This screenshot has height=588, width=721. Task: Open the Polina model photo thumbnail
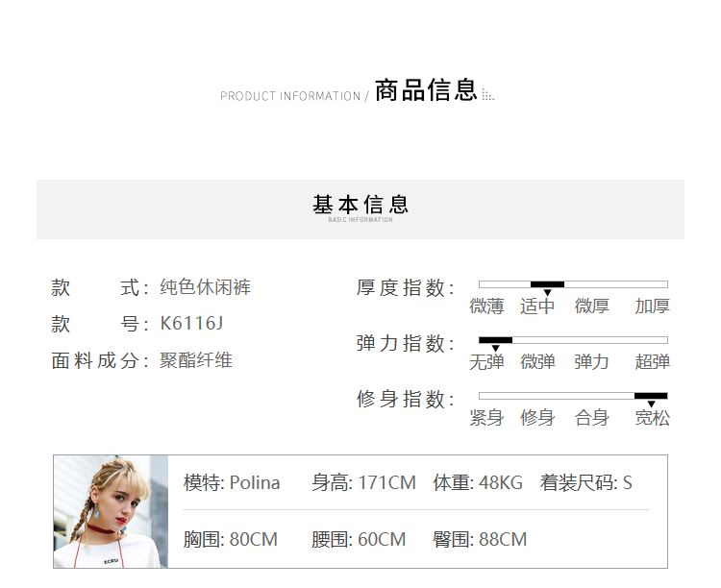pyautogui.click(x=111, y=511)
